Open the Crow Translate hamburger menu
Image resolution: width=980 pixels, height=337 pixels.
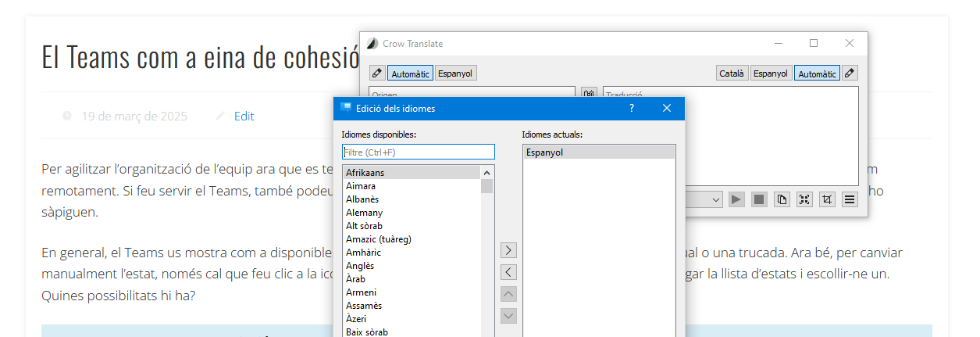(850, 199)
